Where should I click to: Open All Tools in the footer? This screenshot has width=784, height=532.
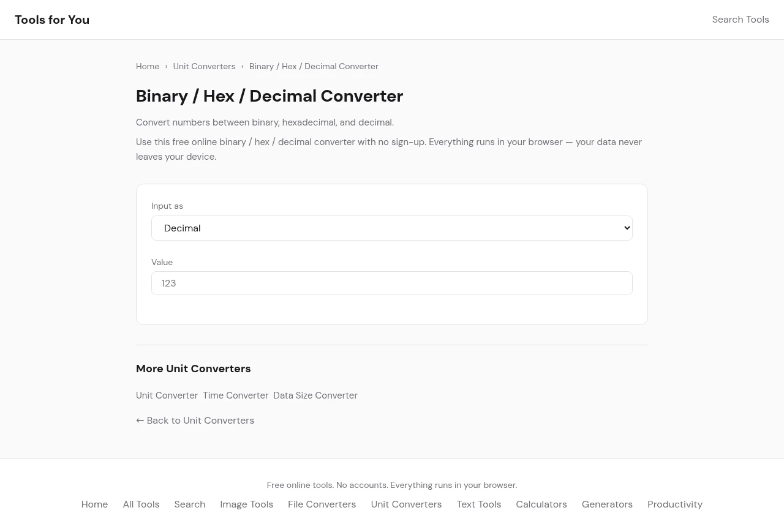tap(141, 504)
